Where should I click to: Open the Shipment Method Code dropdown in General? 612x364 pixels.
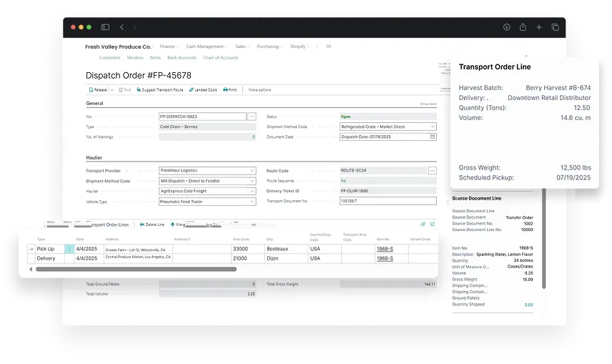click(433, 127)
